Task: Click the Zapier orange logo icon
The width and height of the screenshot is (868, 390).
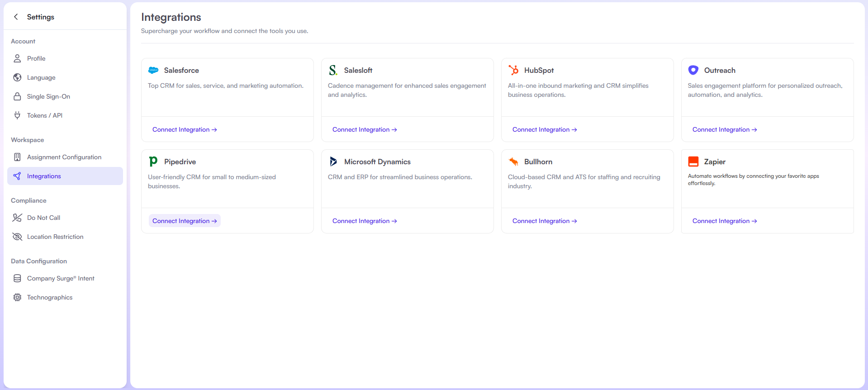Action: (x=693, y=162)
